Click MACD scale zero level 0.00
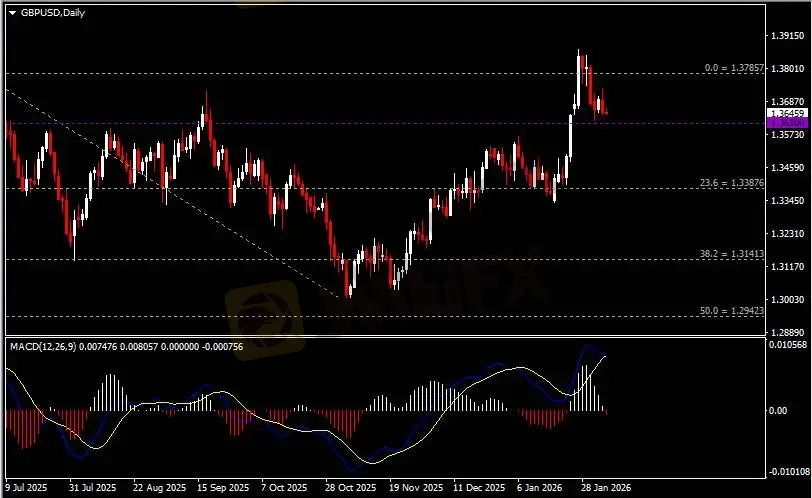 coord(778,411)
